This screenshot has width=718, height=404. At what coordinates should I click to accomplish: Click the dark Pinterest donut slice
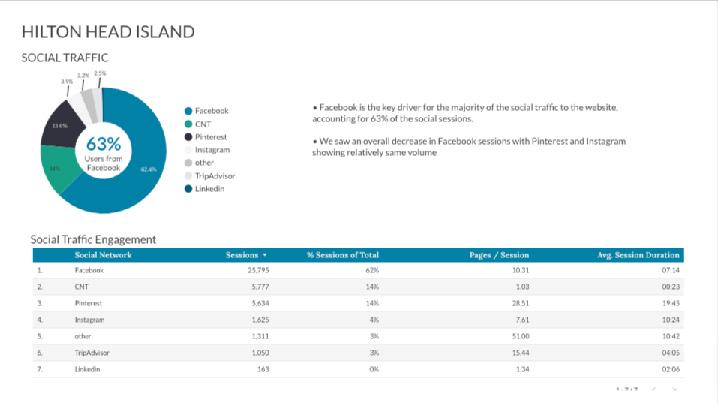click(x=62, y=125)
